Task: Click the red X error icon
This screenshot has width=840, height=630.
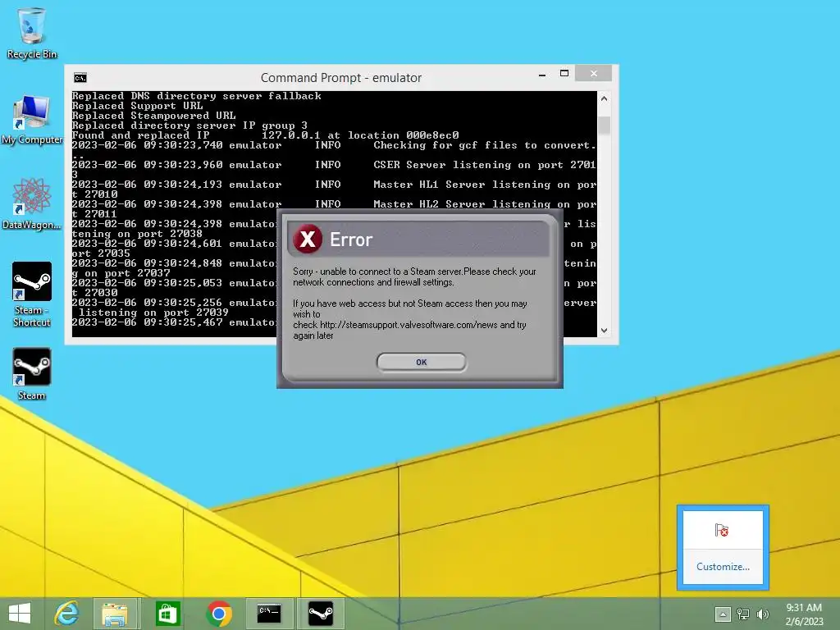Action: (x=308, y=239)
